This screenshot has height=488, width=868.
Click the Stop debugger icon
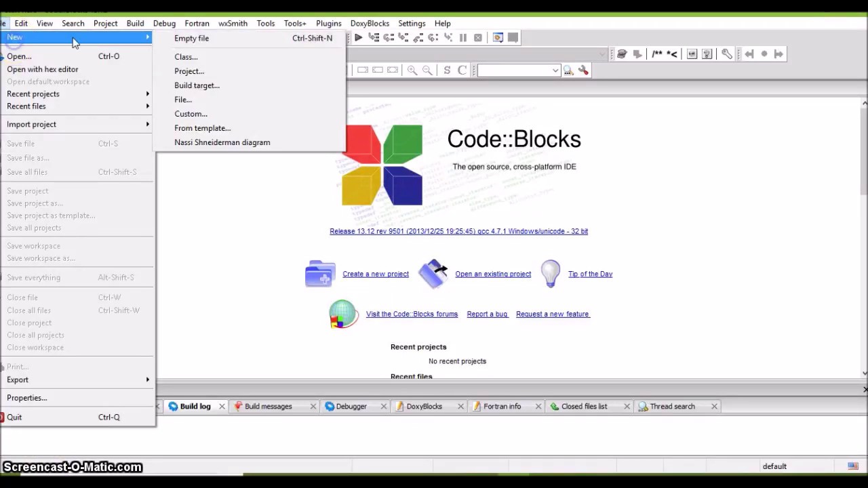478,38
